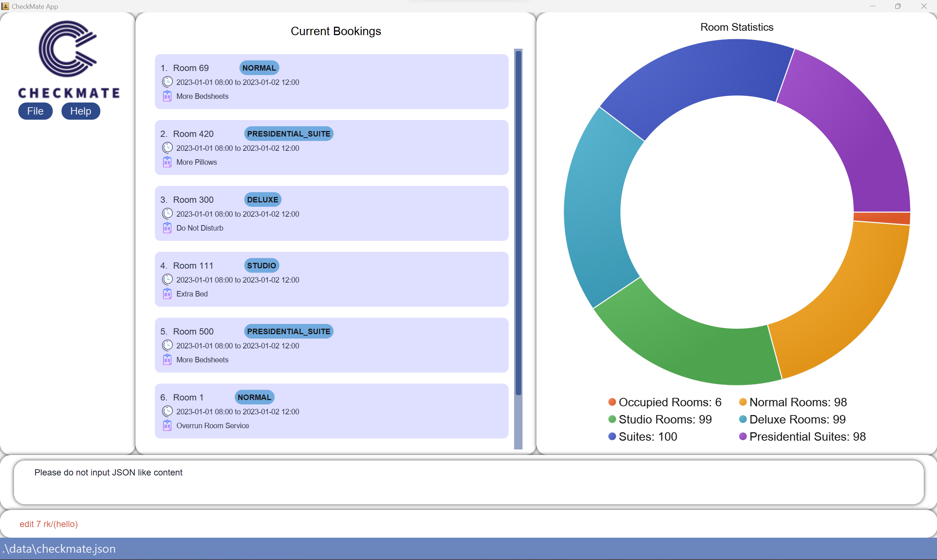Image resolution: width=937 pixels, height=560 pixels.
Task: Click the clock icon in Room 300 booking
Action: pos(167,214)
